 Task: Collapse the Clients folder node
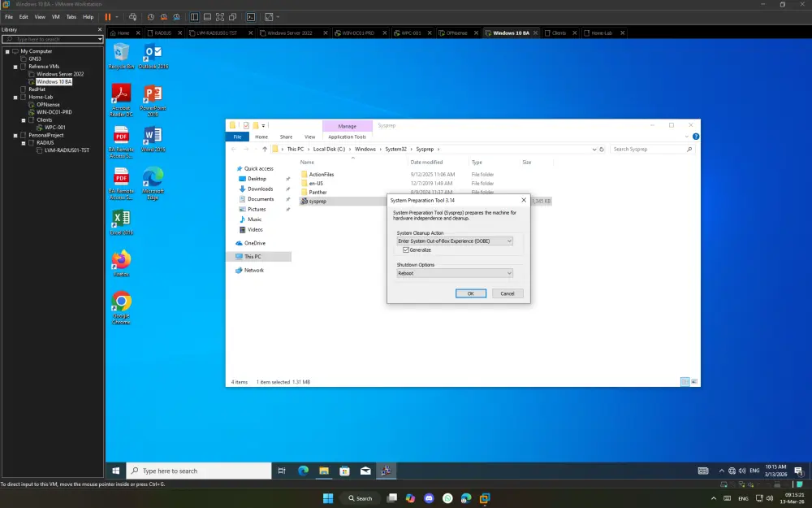24,119
